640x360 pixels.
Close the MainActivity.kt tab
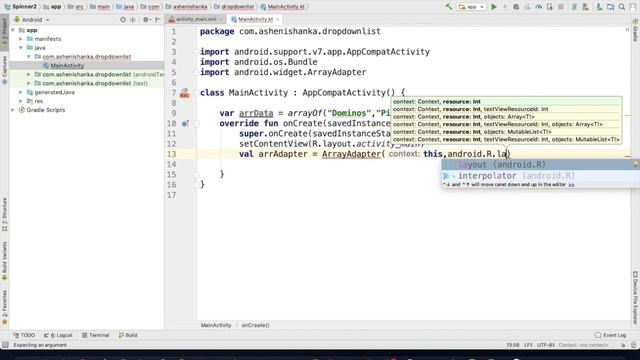[x=278, y=19]
